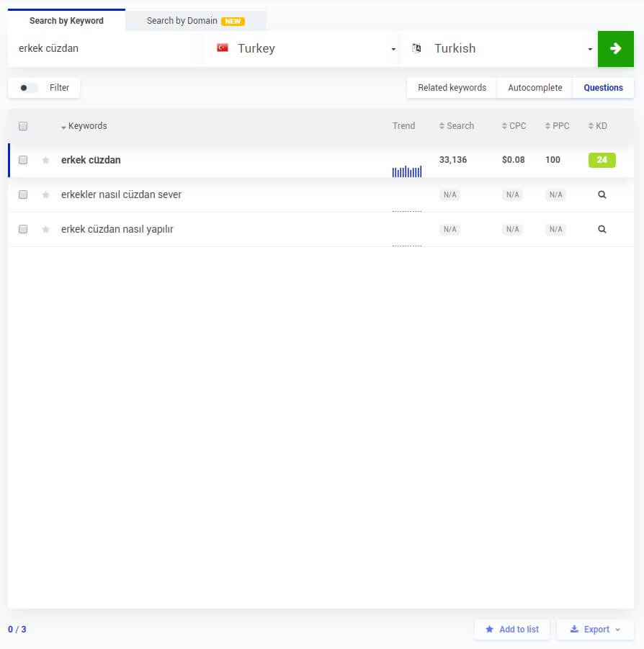Open the trend sparkline for 'erkek cüzdan'
Image resolution: width=644 pixels, height=649 pixels.
(406, 171)
